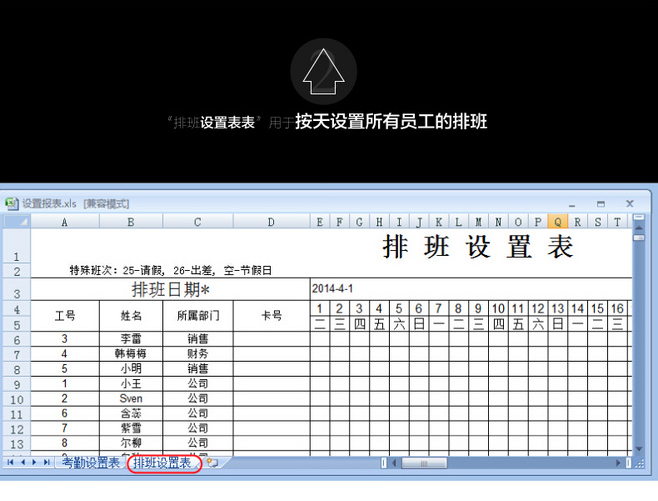Select the highlighted column Q header
658x501 pixels.
point(558,222)
